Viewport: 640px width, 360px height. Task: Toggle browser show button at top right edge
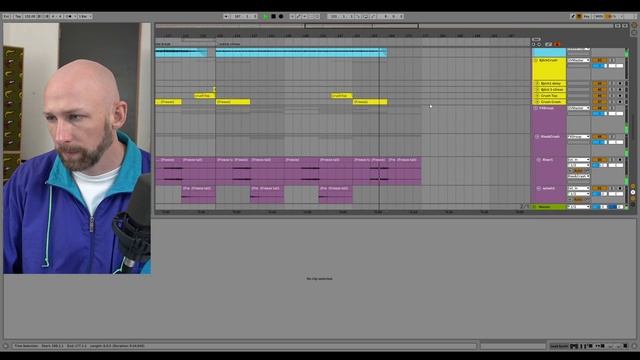point(634,25)
